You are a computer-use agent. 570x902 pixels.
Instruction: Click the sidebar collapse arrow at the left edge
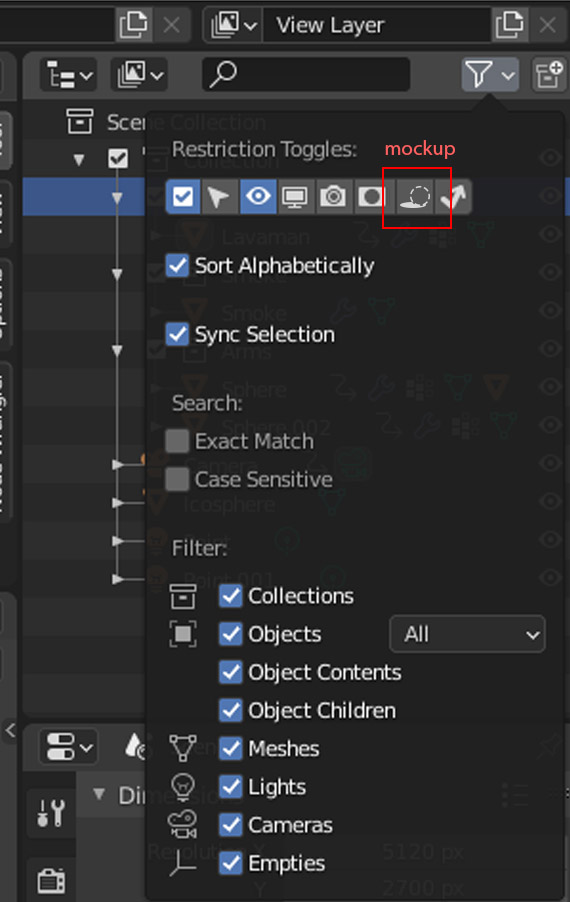coord(10,731)
